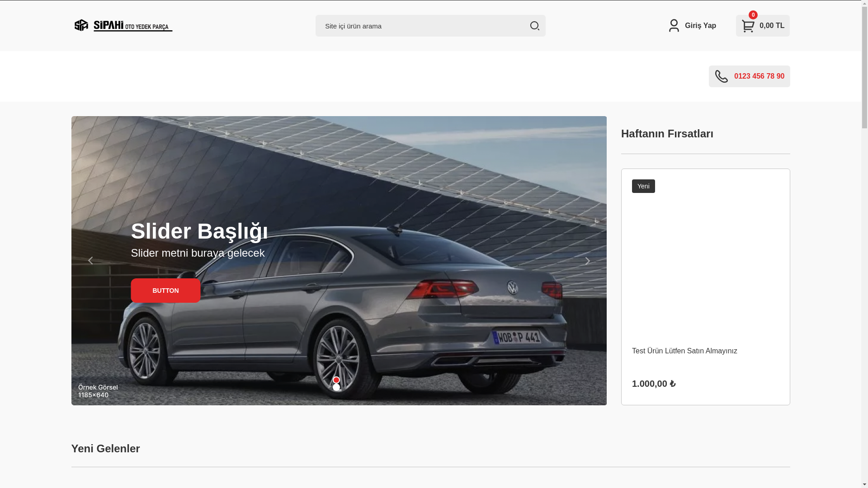868x488 pixels.
Task: Click Slider metni buraya gelecek text
Action: click(198, 253)
